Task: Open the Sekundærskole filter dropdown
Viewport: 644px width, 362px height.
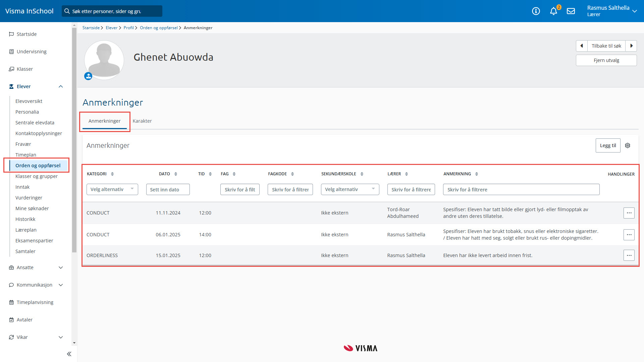Action: point(350,189)
